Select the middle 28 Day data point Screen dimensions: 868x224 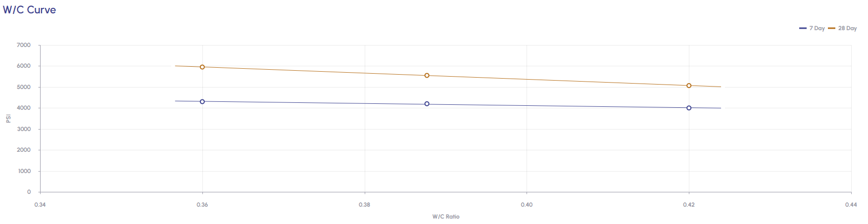[427, 76]
